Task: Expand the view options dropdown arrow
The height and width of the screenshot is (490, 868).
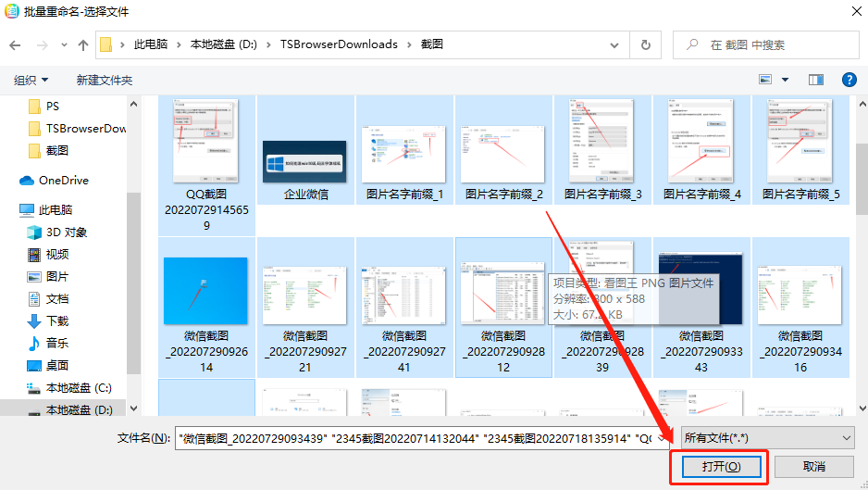Action: [786, 80]
